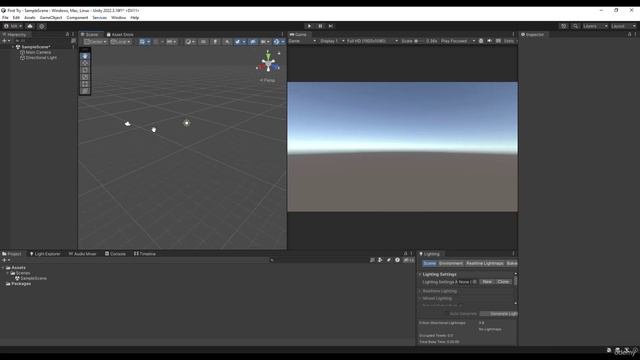Toggle hidden objects visibility in Scene toolbar
640x360 pixels.
(253, 42)
